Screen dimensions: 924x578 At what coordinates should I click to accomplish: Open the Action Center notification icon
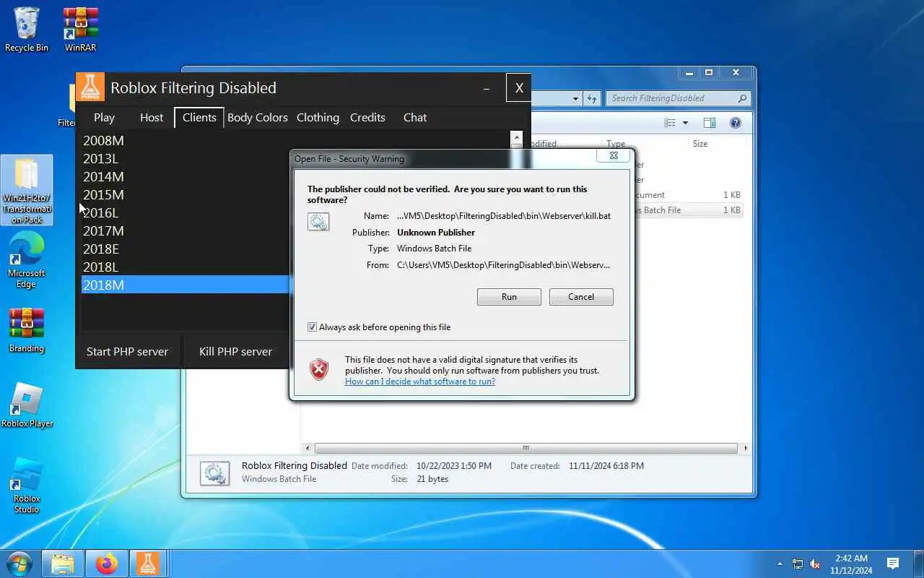tap(893, 564)
